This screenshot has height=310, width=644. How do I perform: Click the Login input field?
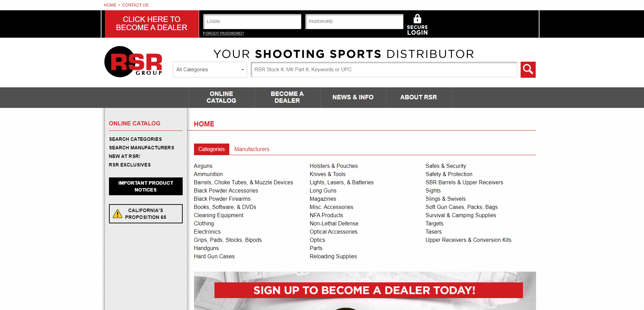(252, 22)
